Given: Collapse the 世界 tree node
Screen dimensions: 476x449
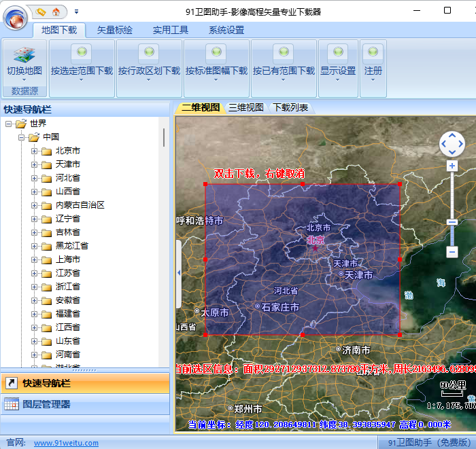Looking at the screenshot, I should [x=8, y=124].
